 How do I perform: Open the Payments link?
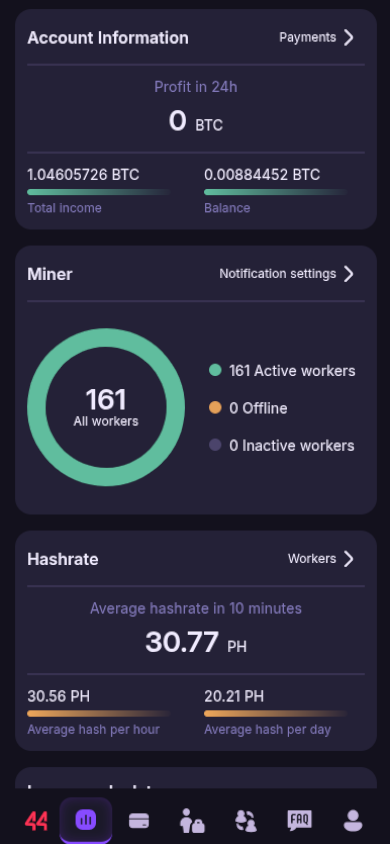[308, 37]
